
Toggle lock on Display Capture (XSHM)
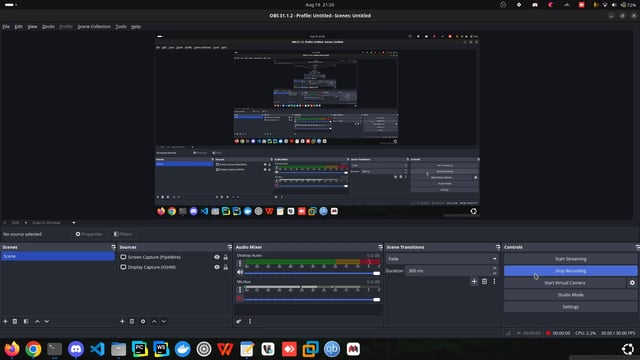pos(225,267)
